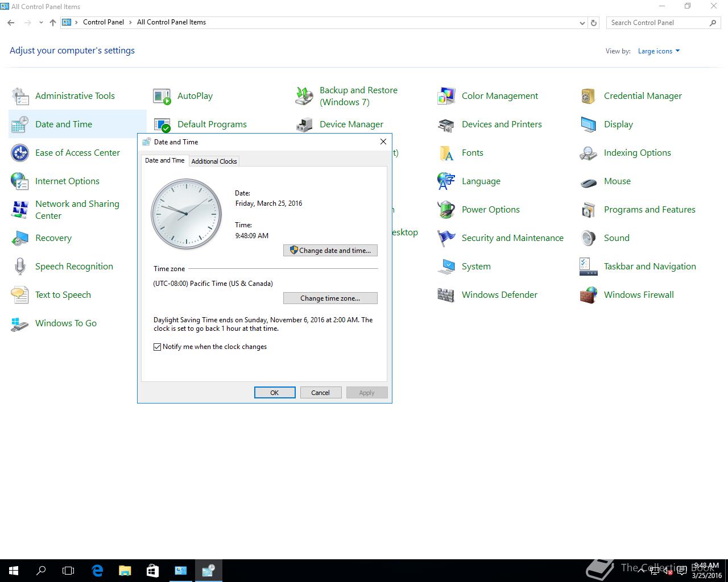Open the Taskbar and Navigation icon
Viewport: 728px width, 582px height.
589,267
